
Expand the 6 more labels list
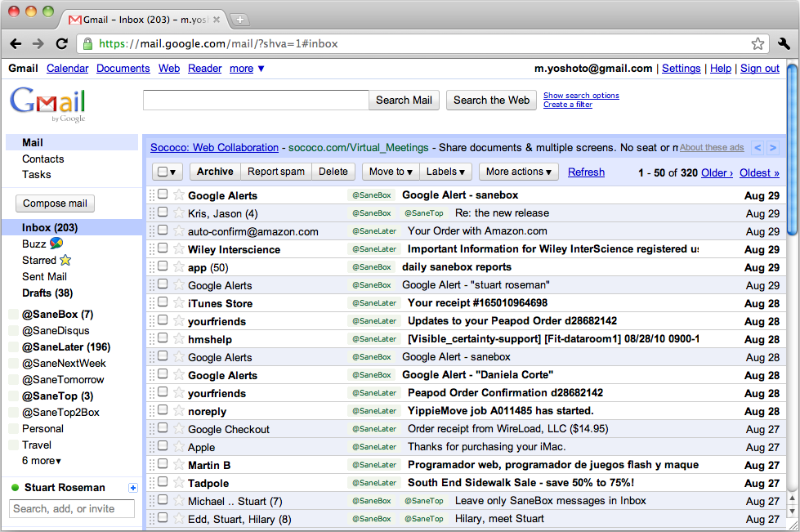(x=42, y=461)
